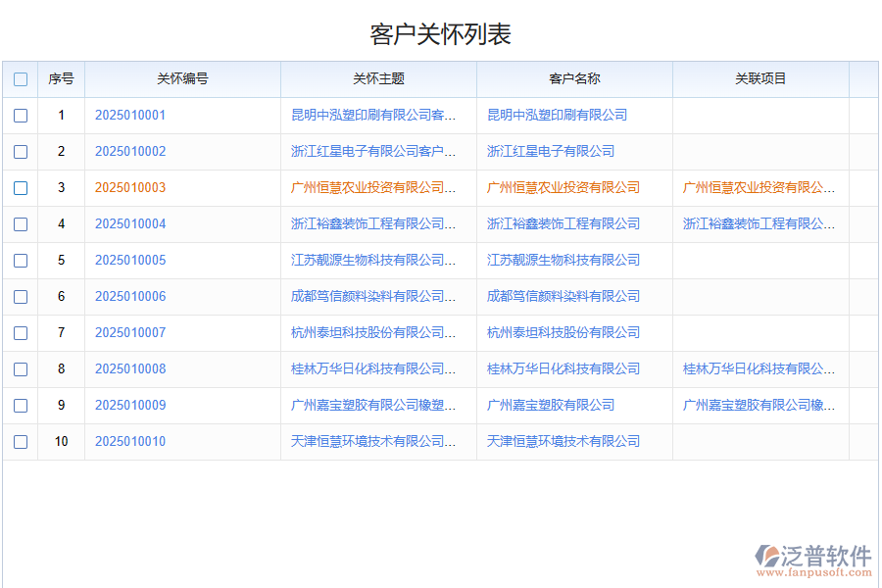Click customer name 浙江红星电子有限公司
882x588 pixels.
550,151
